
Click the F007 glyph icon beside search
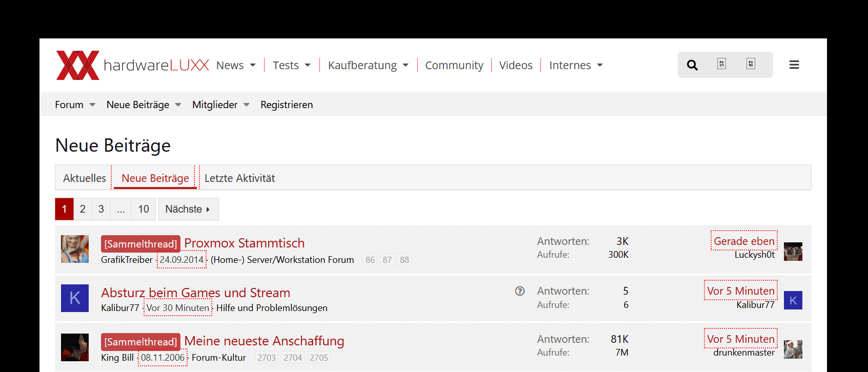[x=721, y=64]
